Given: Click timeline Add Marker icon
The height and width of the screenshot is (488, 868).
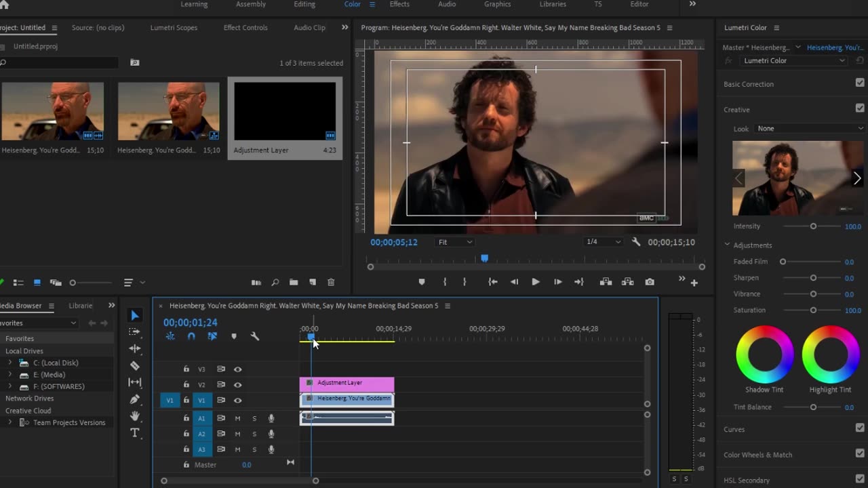Looking at the screenshot, I should 234,336.
